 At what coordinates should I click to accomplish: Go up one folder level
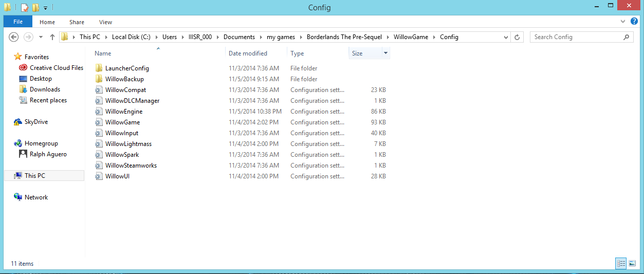coord(52,37)
